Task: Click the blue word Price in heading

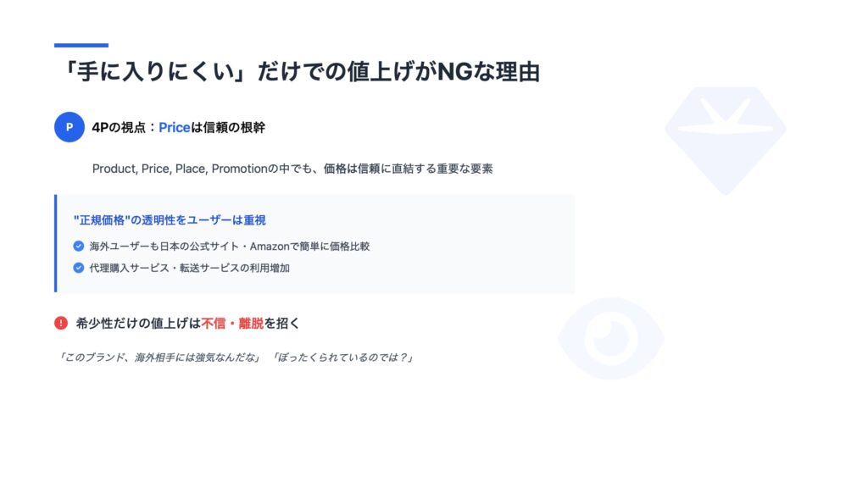Action: (x=175, y=128)
